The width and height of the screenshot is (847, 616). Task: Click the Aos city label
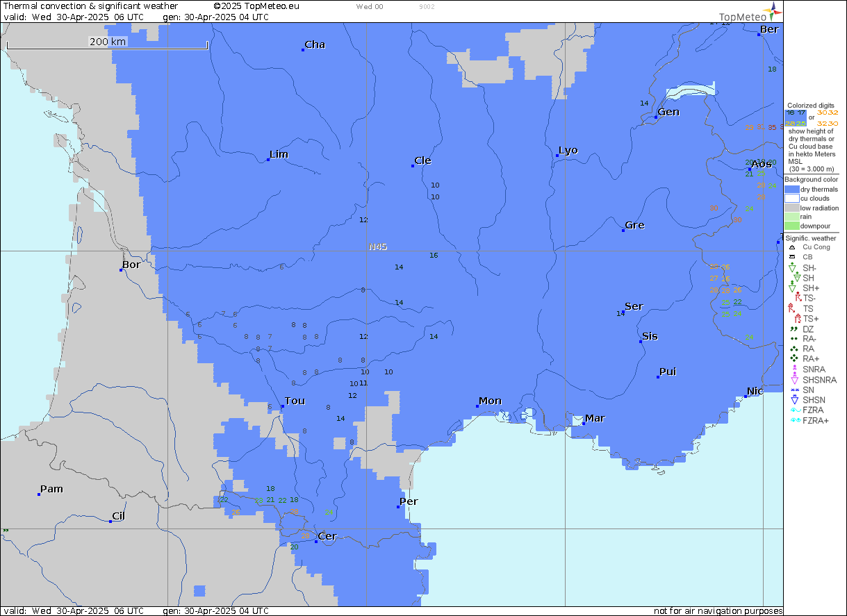(762, 164)
